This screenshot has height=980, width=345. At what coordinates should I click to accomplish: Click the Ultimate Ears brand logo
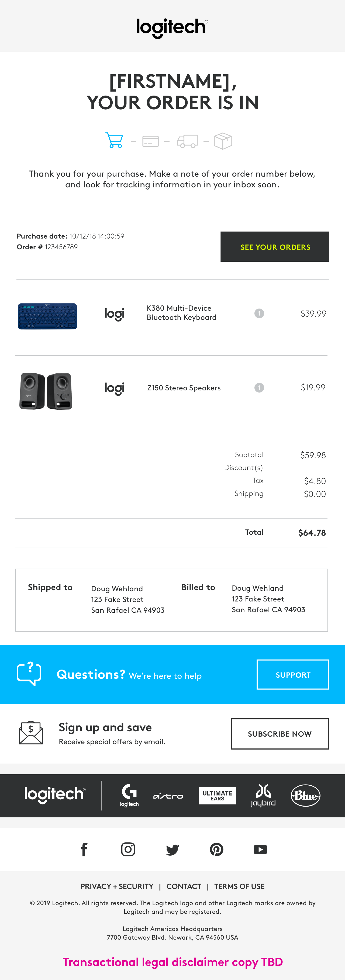[x=217, y=796]
